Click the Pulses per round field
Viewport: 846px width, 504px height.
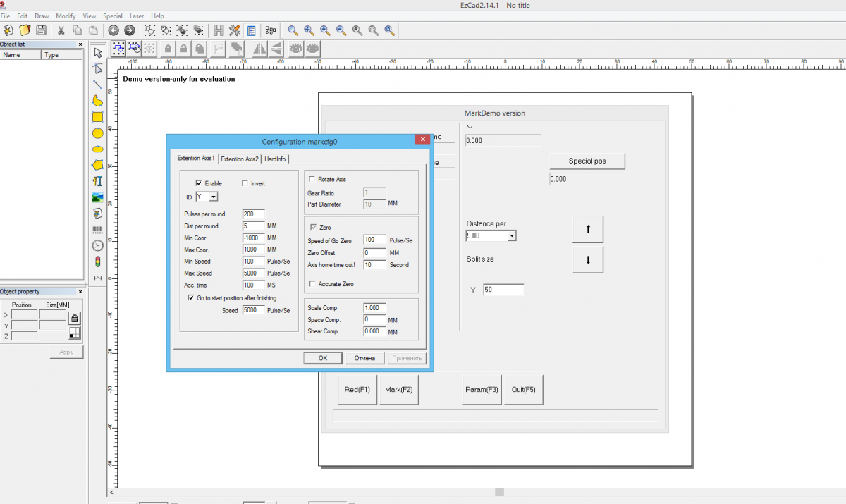(253, 214)
